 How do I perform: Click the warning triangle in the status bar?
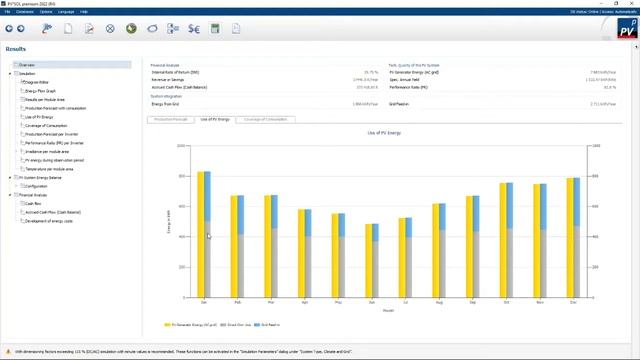pos(8,351)
